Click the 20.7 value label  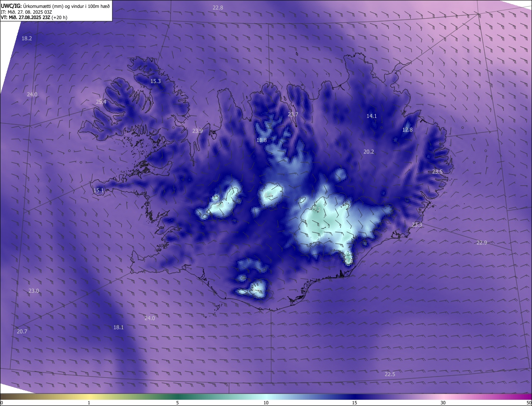[22, 331]
